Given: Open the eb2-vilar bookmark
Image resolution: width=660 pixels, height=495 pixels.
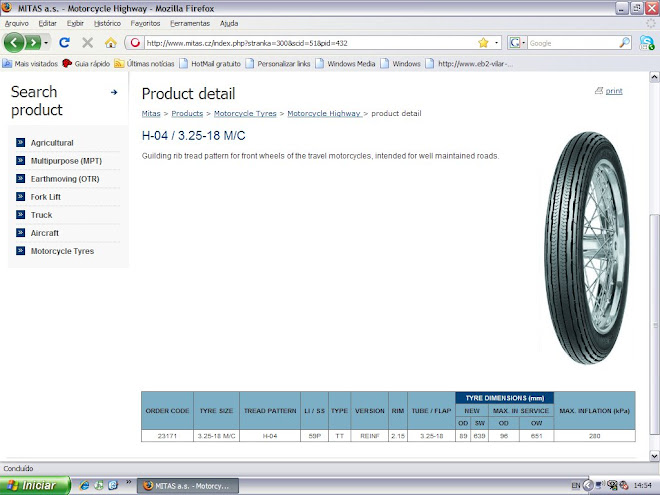Looking at the screenshot, I should click(469, 64).
